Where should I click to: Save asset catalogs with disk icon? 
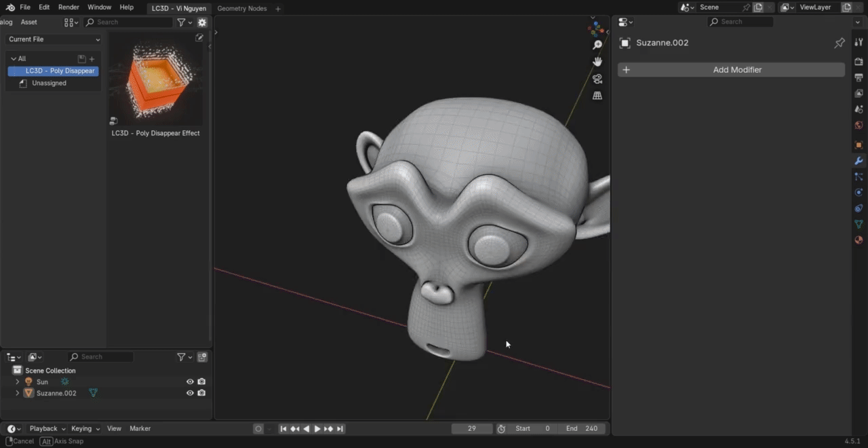[81, 59]
